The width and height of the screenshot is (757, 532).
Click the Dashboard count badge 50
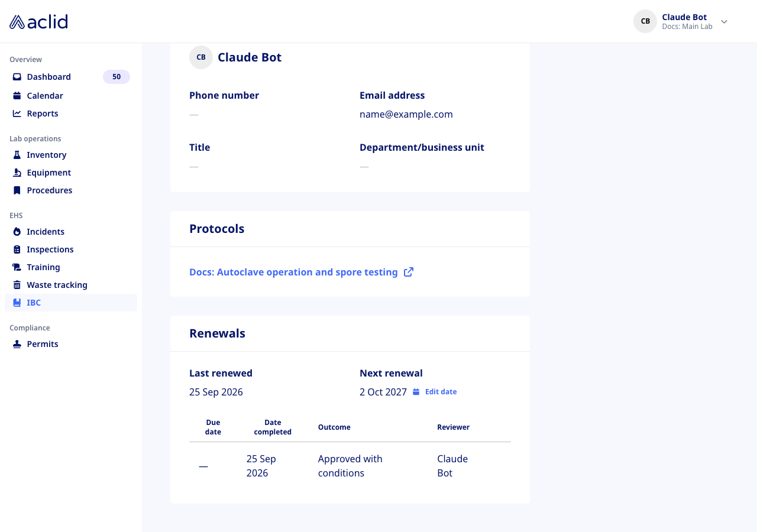pyautogui.click(x=117, y=77)
